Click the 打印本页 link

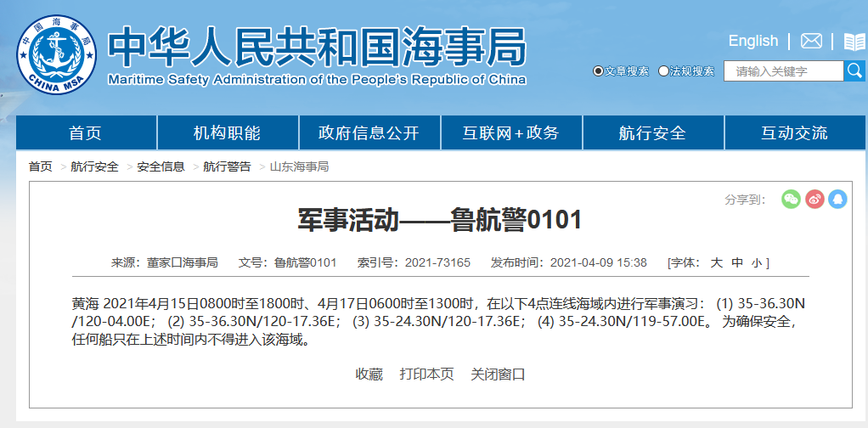426,374
